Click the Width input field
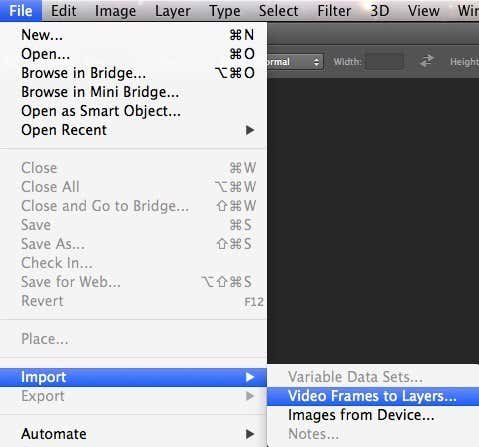 (x=384, y=62)
